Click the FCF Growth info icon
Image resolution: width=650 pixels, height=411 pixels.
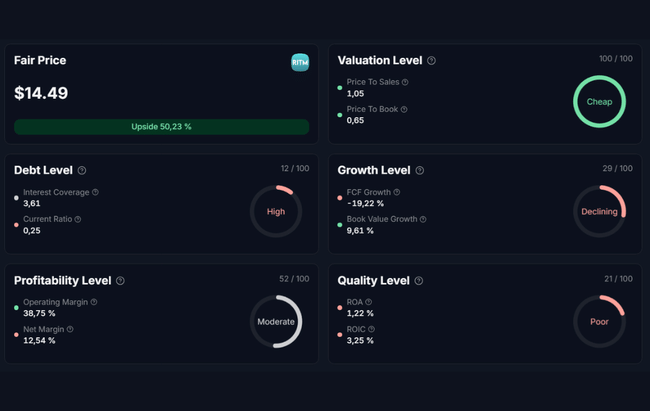397,192
